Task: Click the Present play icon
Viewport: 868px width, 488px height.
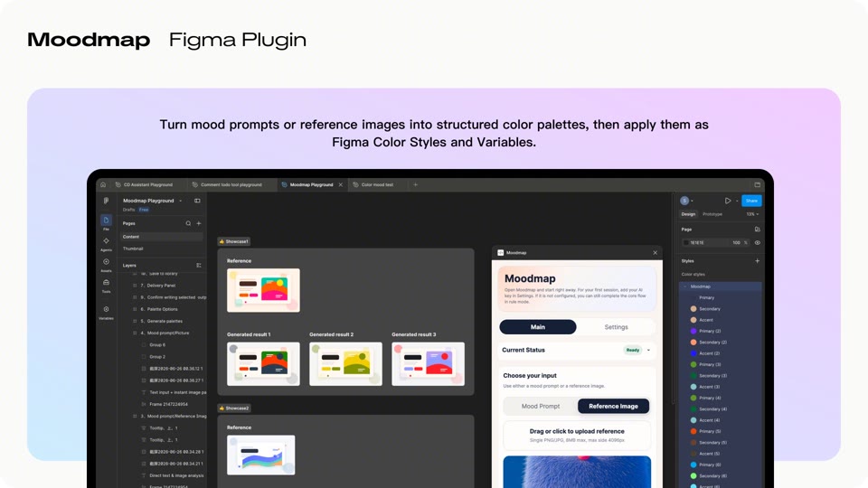Action: (x=727, y=201)
